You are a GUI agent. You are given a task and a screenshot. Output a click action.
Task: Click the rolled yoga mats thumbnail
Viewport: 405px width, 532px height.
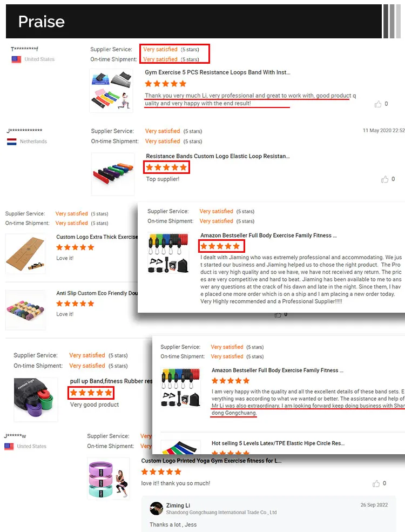point(26,310)
